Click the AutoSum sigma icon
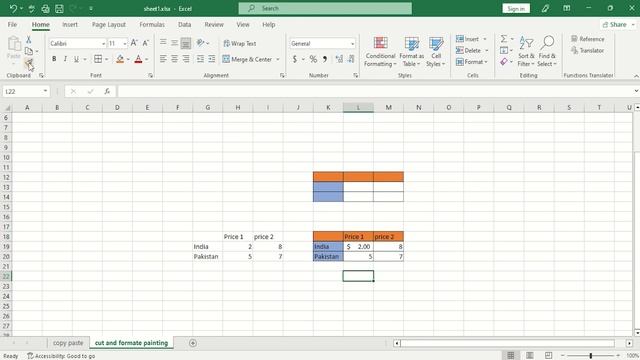Viewport: 640px width, 360px height. [504, 39]
